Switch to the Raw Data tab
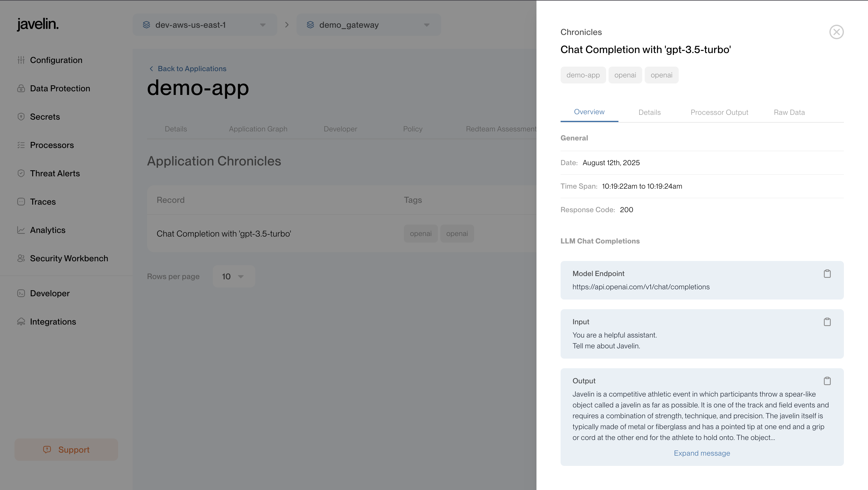 point(789,112)
